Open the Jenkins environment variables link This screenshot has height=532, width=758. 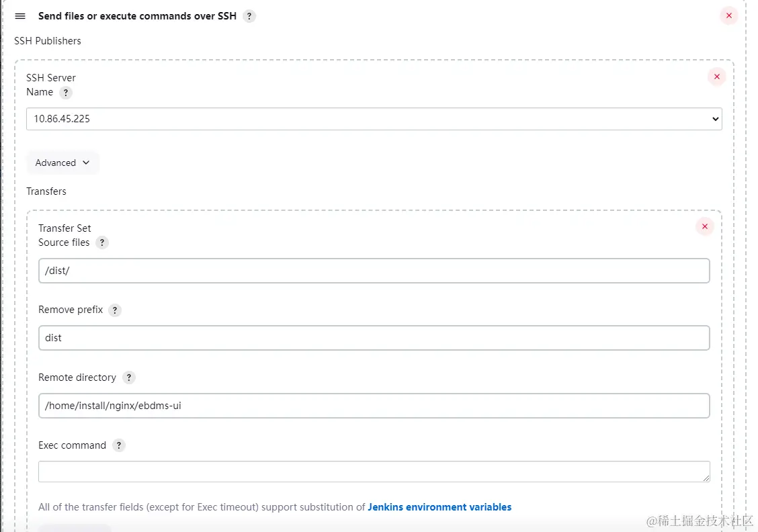tap(439, 507)
